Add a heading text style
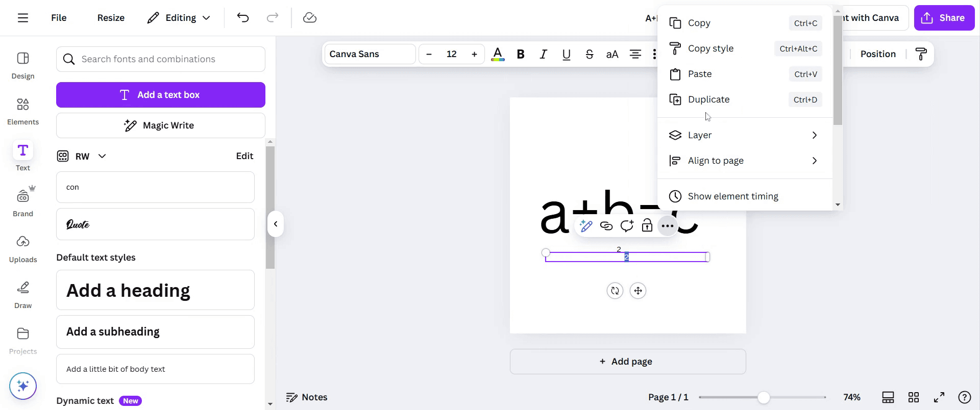Viewport: 980px width, 410px height. point(155,290)
